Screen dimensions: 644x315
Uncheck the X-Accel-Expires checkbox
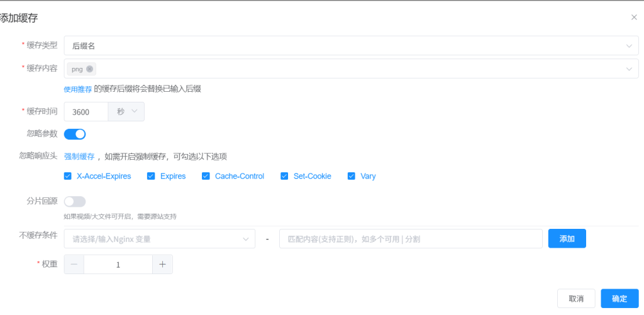(68, 176)
